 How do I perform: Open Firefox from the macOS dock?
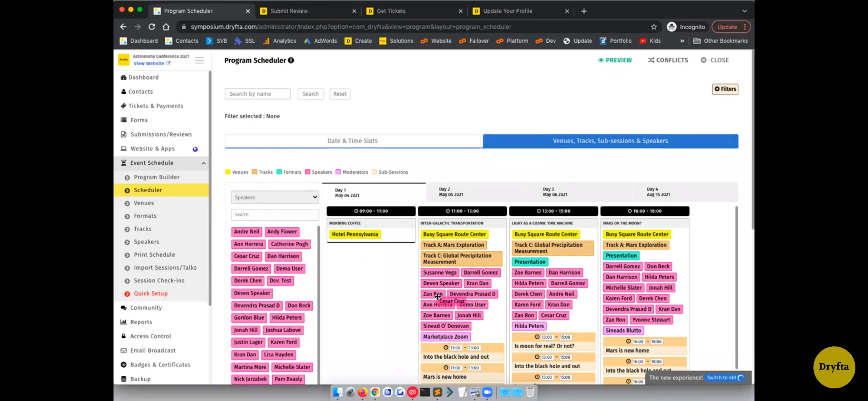point(362,392)
